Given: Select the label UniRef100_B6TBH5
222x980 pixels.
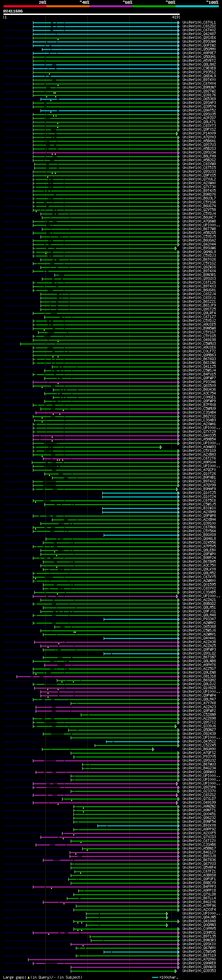Looking at the screenshot, I should point(199,561).
